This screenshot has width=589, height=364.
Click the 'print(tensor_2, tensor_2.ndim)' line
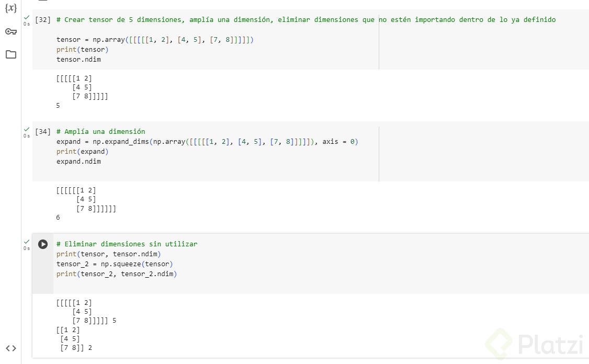click(117, 274)
